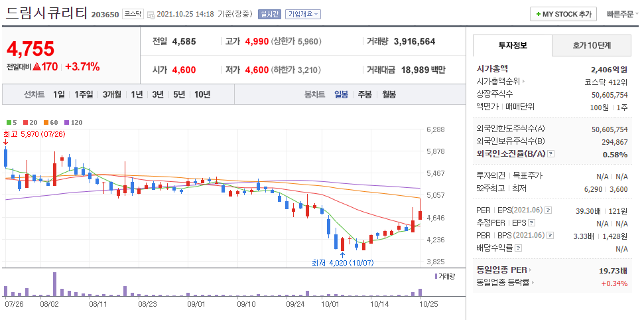Click the red down arrow under 최고 5,970

click(5, 142)
